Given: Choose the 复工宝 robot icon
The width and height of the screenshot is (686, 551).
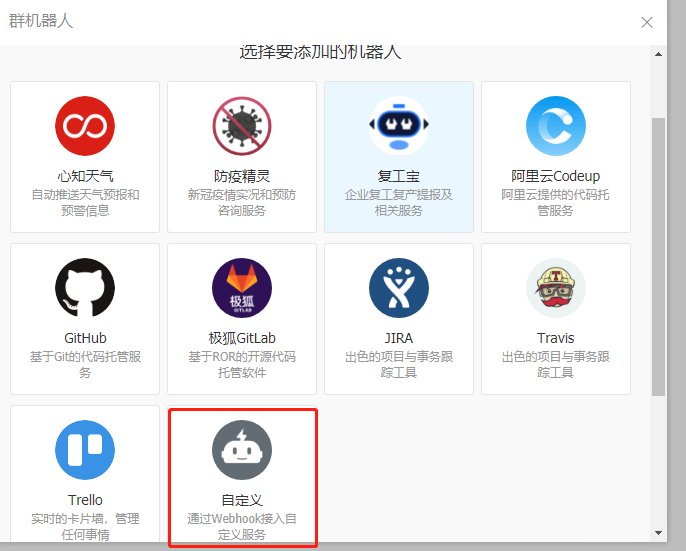Looking at the screenshot, I should [x=399, y=126].
